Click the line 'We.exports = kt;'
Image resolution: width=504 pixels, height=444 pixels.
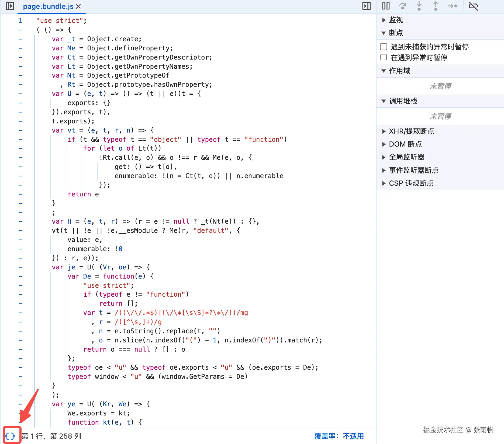[x=99, y=413]
